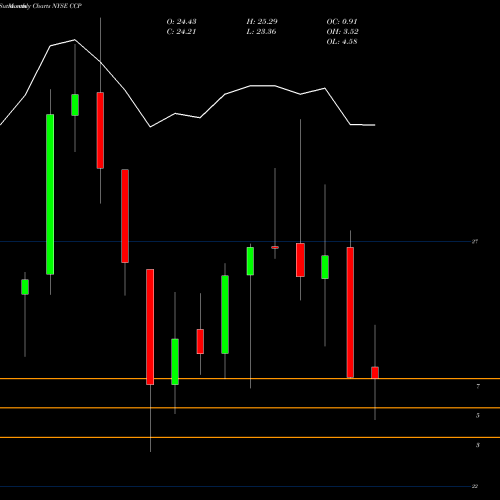Click the high price value H: 25.29
This screenshot has width=500, height=500.
262,22
